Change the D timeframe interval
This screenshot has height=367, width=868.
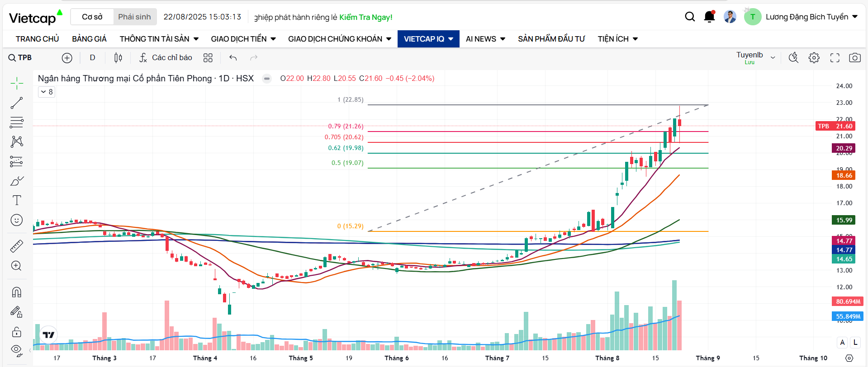92,58
